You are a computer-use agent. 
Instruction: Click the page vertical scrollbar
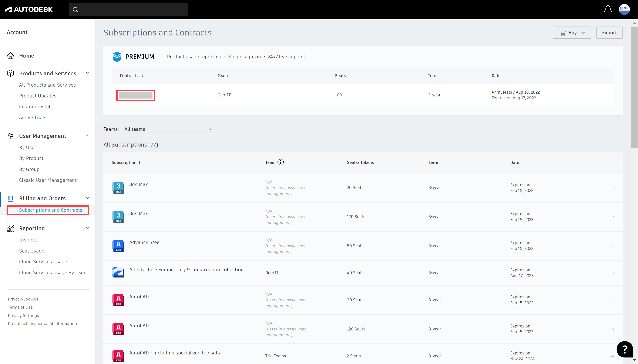point(634,87)
